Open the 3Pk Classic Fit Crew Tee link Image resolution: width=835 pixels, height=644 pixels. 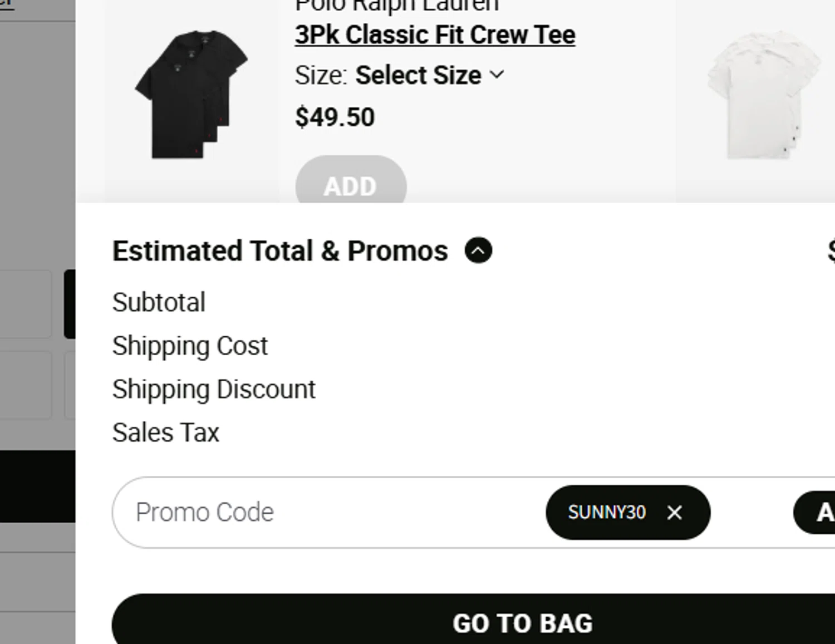435,35
